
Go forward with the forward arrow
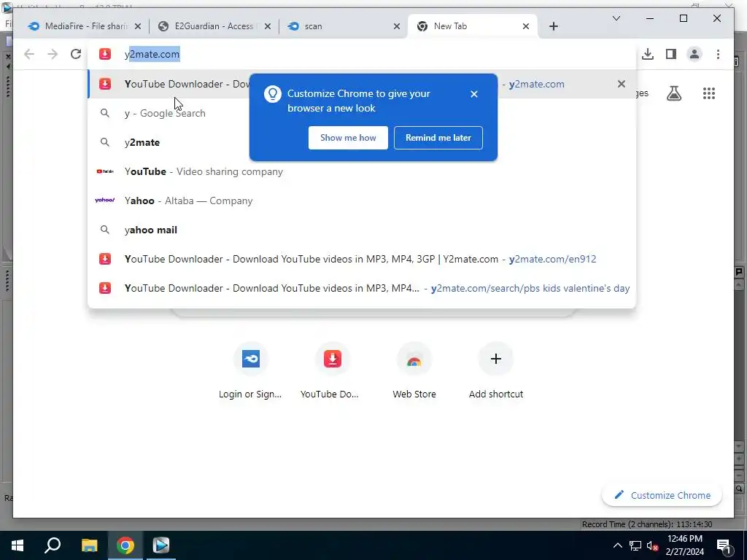coord(53,54)
